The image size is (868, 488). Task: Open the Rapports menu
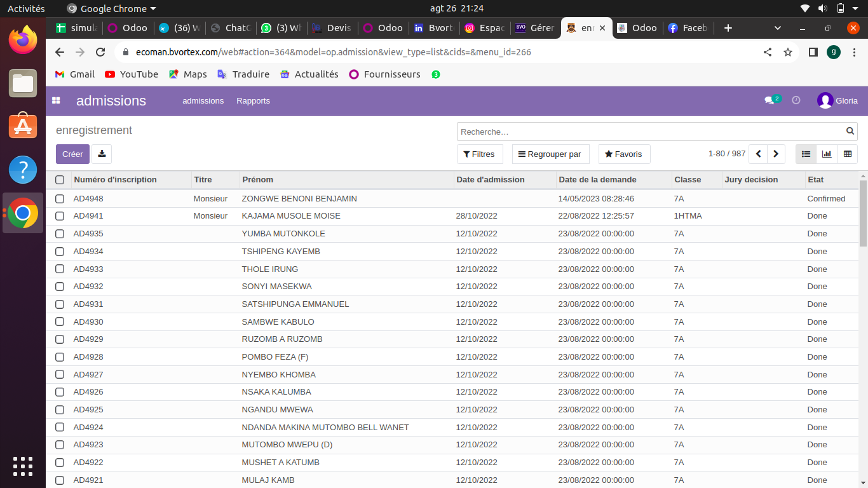click(x=253, y=100)
